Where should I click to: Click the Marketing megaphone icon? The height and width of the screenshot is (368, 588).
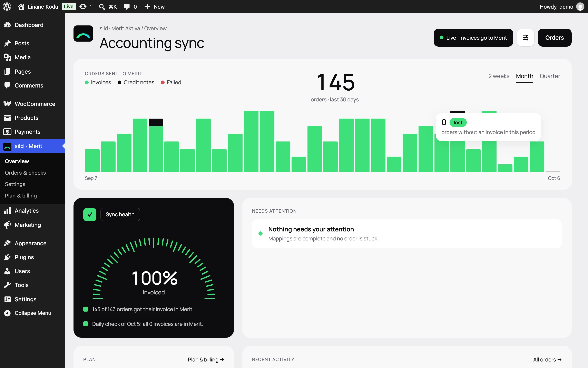7,225
